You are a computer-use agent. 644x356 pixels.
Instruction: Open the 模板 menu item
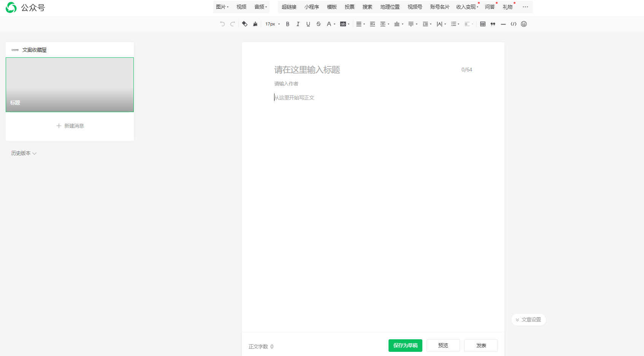pyautogui.click(x=332, y=7)
